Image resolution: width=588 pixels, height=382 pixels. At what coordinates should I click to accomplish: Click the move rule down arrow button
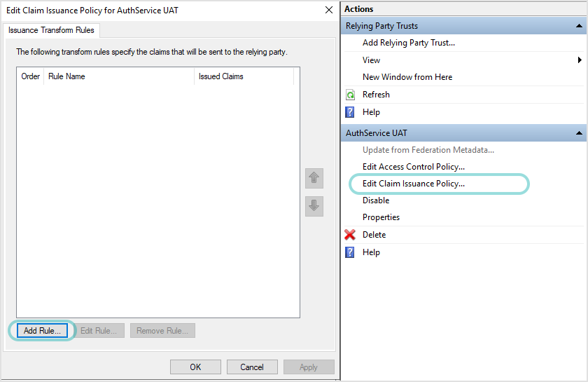coord(314,206)
